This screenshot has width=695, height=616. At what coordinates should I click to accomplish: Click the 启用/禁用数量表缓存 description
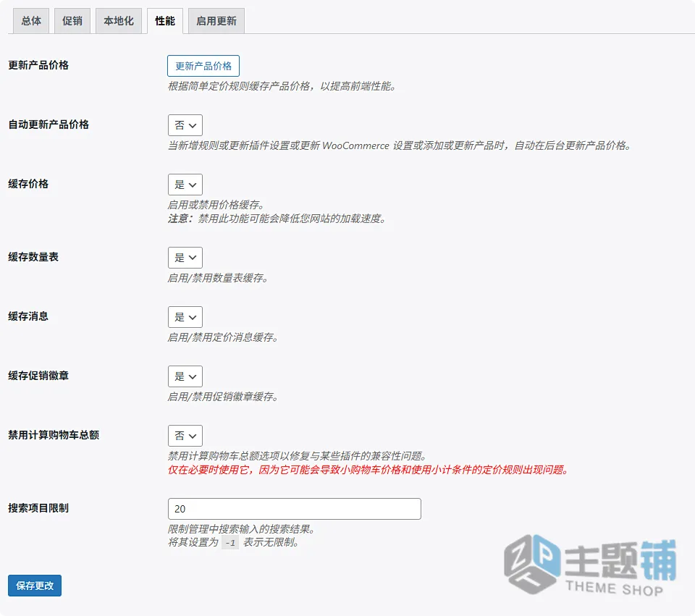click(218, 278)
